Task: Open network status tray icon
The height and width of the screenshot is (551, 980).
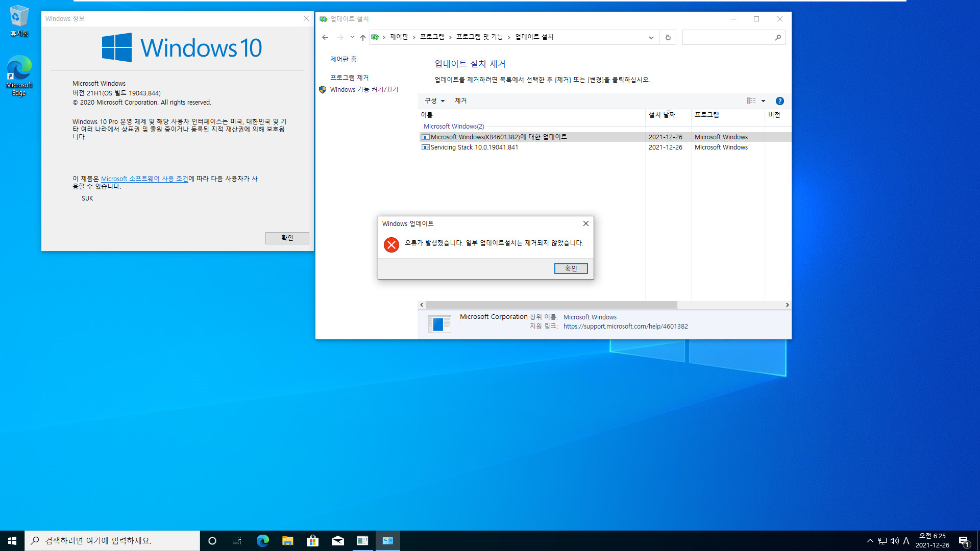Action: pos(882,541)
